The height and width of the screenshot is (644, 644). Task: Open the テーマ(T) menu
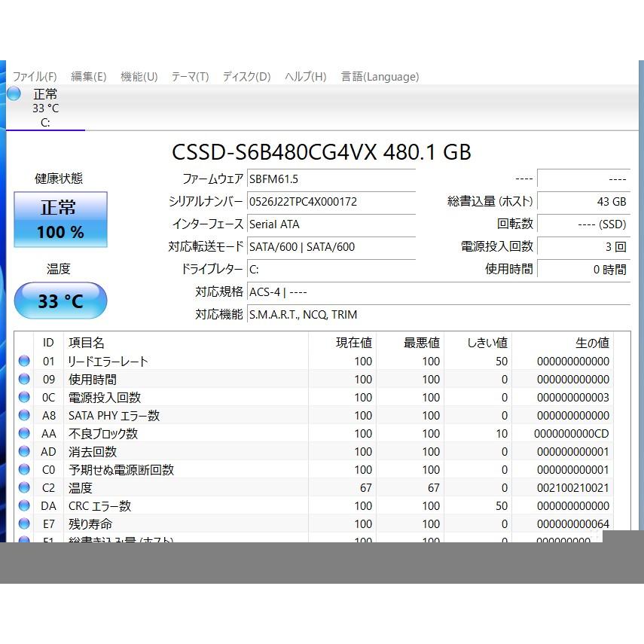click(x=190, y=77)
